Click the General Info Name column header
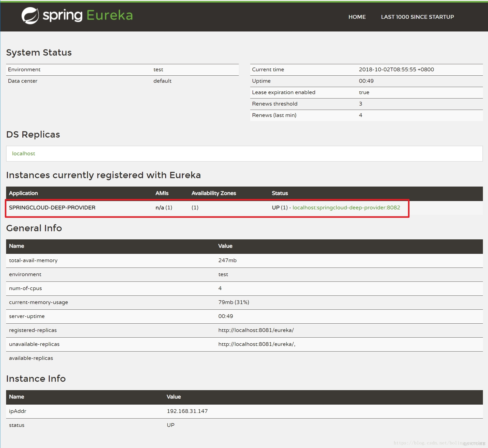 17,246
